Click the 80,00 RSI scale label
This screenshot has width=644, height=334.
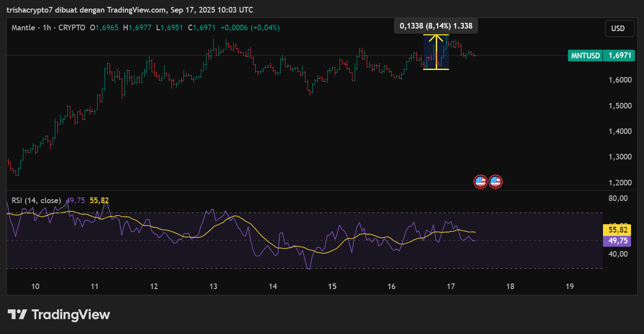click(618, 198)
